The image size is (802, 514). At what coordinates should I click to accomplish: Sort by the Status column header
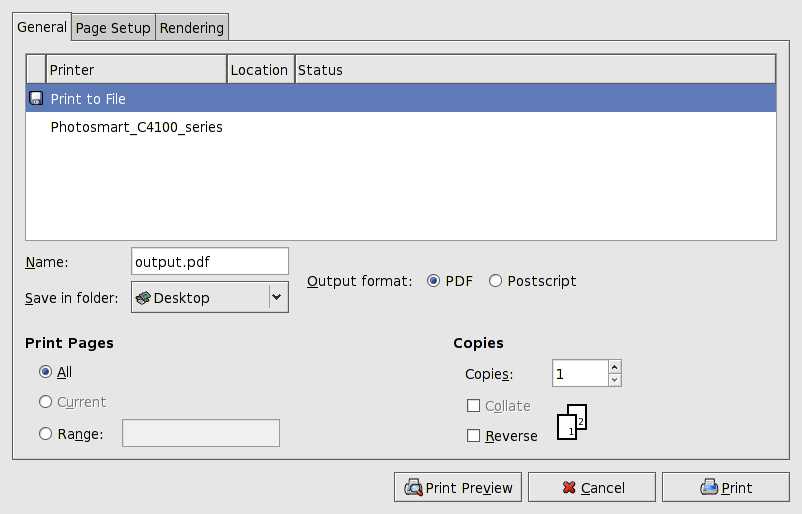(x=534, y=70)
